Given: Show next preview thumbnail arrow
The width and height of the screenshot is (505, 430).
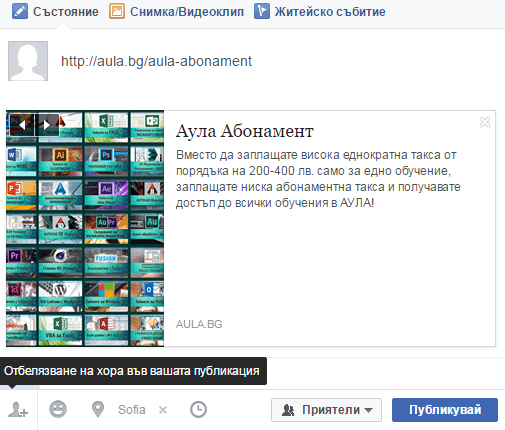Looking at the screenshot, I should tap(47, 125).
